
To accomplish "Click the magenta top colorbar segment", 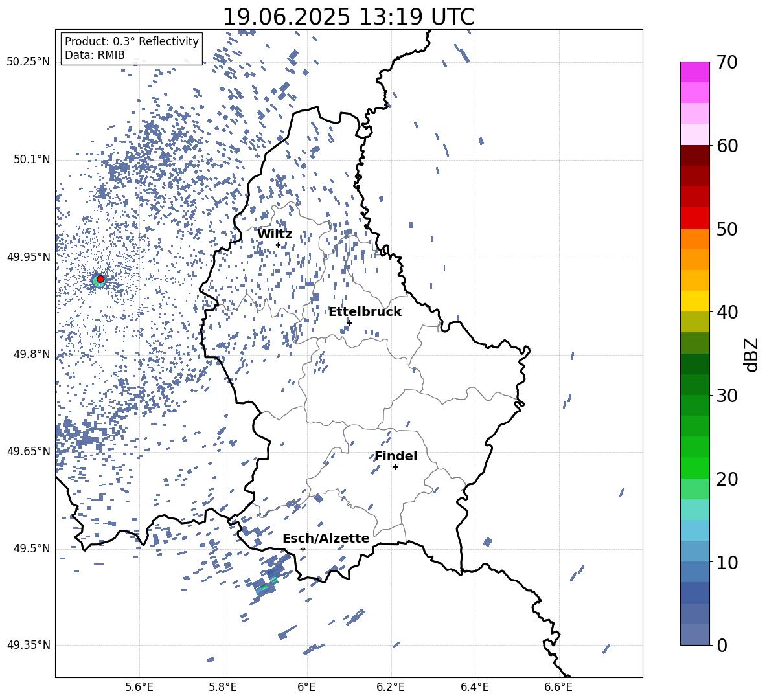I will pos(694,73).
